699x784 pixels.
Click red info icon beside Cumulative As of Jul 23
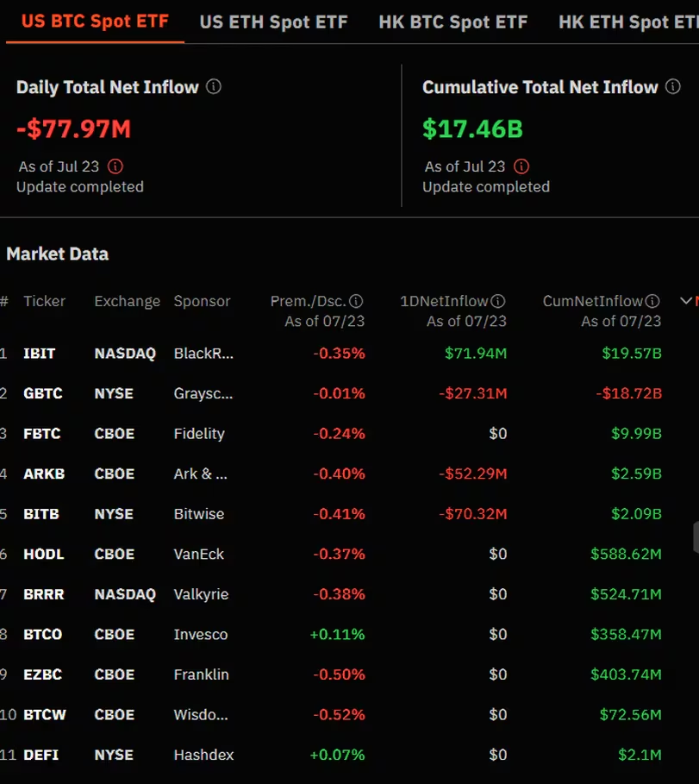521,166
